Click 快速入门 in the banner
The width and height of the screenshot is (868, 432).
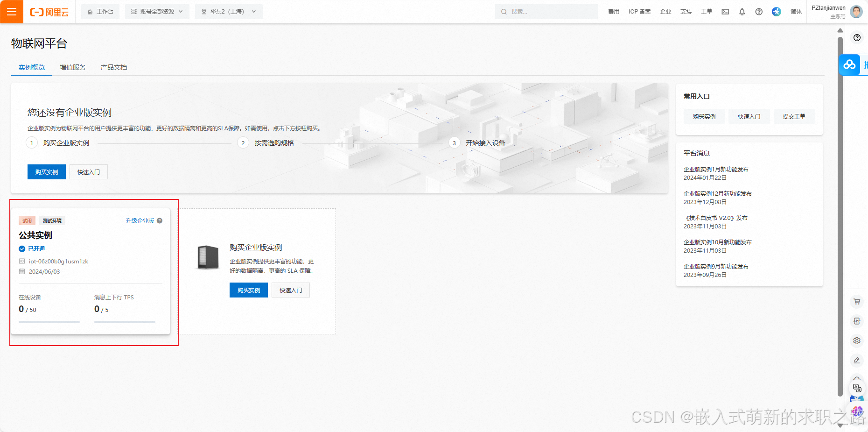coord(89,172)
